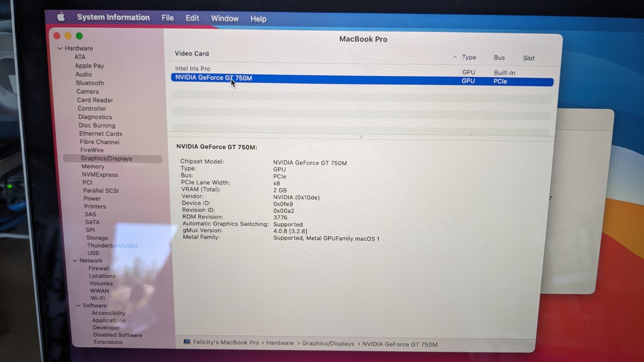Select NVMExpress in the sidebar
Screen dimensions: 644x362
tap(100, 175)
